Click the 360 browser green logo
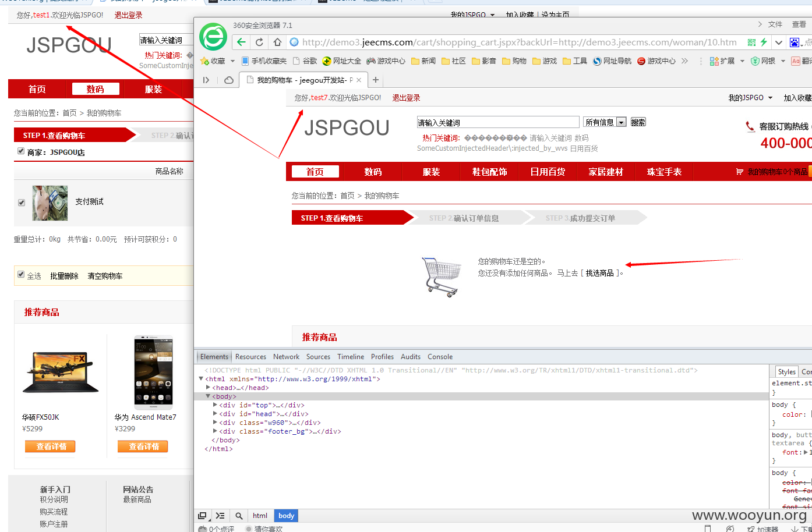 pos(213,37)
